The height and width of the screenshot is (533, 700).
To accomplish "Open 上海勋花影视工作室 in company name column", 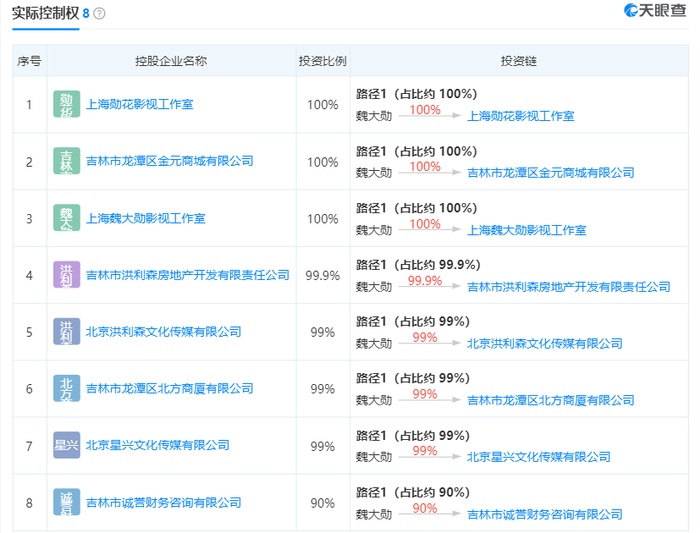I will click(139, 104).
